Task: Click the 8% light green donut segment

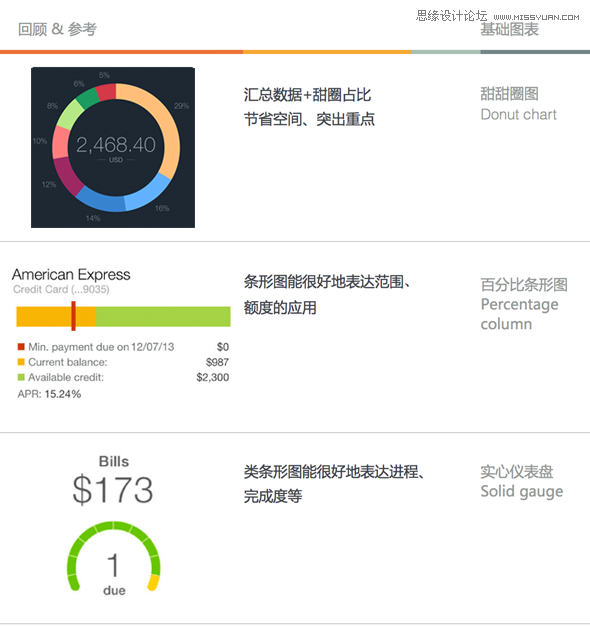Action: point(70,115)
